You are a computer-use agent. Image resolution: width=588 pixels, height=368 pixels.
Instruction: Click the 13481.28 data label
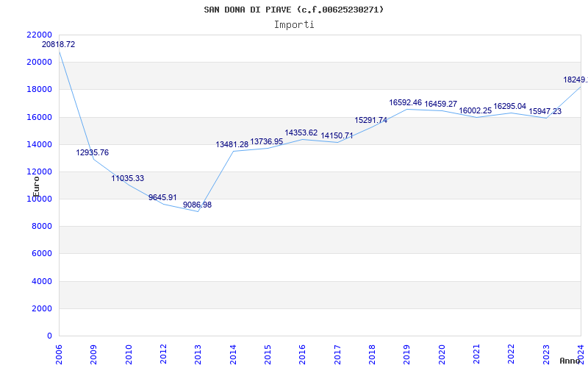(232, 144)
